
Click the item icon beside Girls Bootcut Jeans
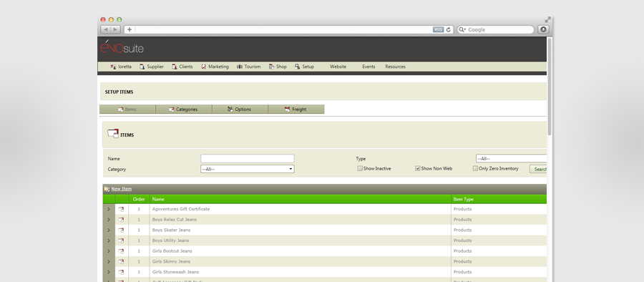[x=121, y=251]
